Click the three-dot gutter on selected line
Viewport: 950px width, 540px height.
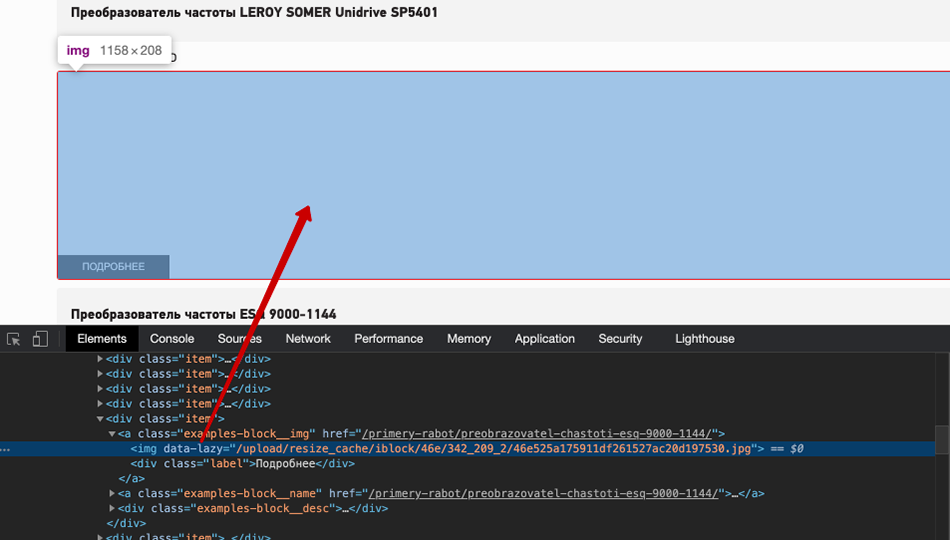coord(5,449)
